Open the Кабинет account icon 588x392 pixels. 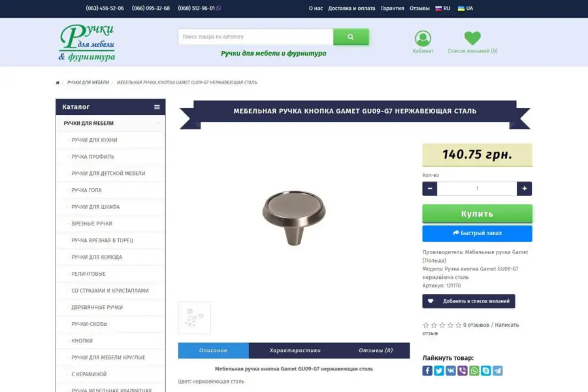tap(423, 39)
